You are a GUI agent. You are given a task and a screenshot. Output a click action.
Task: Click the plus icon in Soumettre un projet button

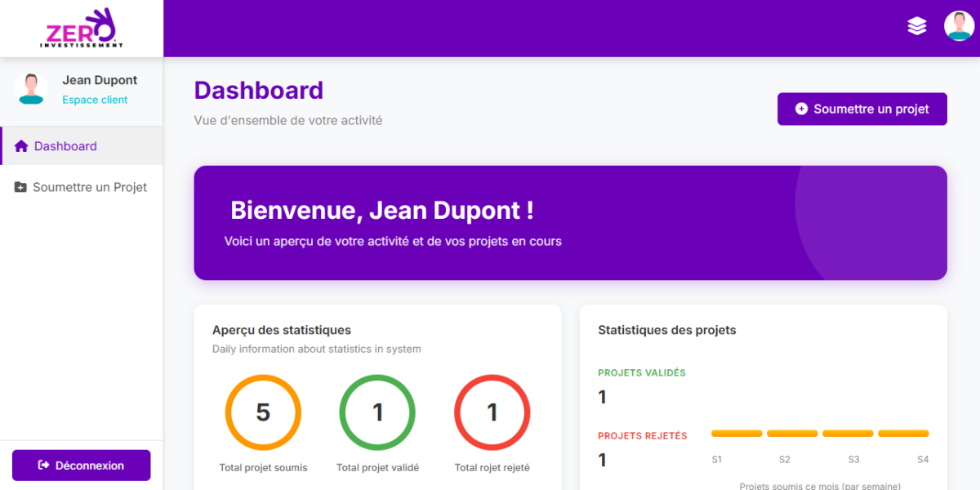pos(801,109)
